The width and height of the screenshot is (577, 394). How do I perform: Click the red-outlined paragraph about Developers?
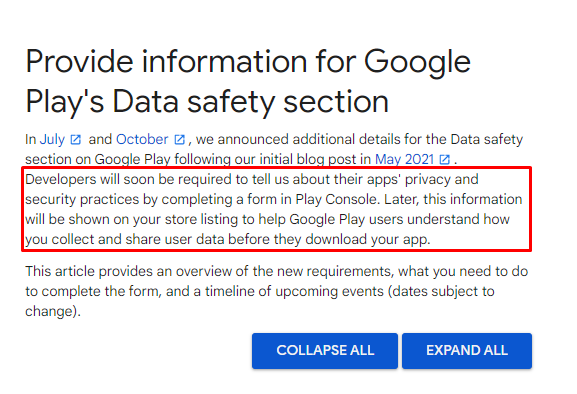tap(276, 209)
